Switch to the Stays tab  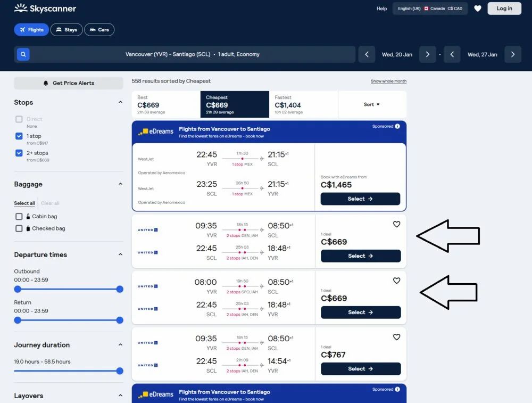(66, 30)
